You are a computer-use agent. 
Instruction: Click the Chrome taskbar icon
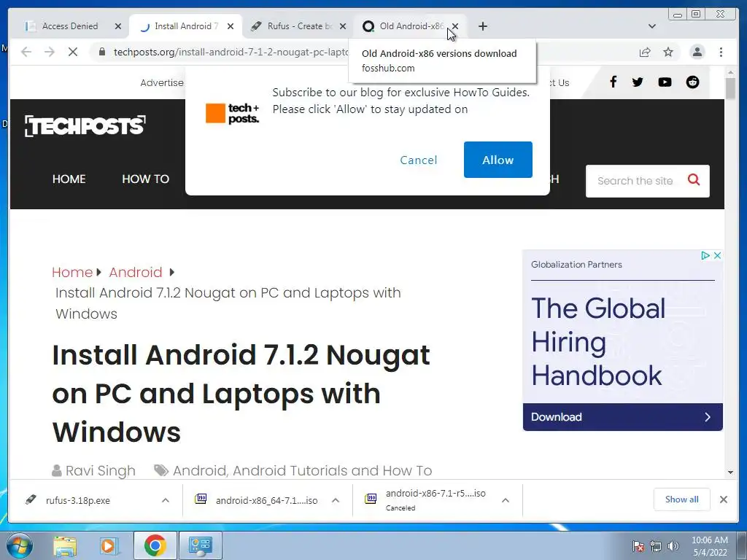click(x=155, y=545)
